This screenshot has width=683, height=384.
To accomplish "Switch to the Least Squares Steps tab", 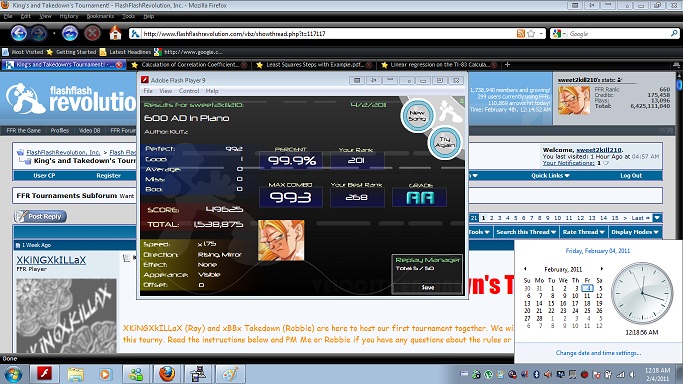I will click(x=314, y=64).
